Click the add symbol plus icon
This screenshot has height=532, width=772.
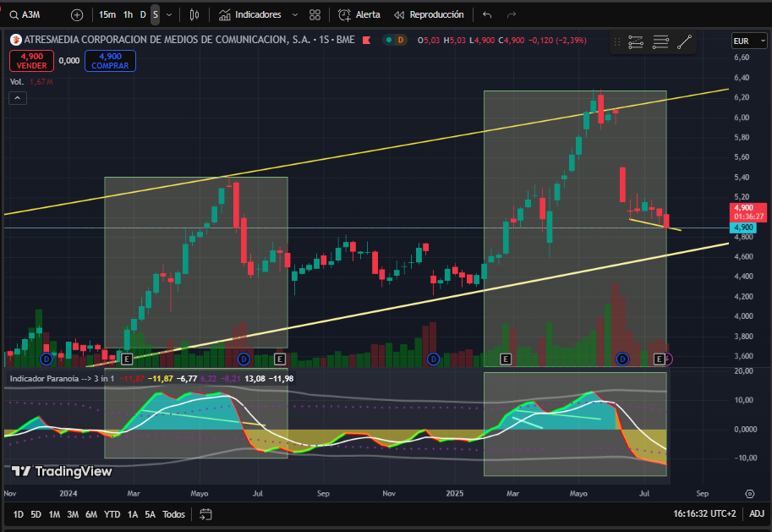coord(77,15)
